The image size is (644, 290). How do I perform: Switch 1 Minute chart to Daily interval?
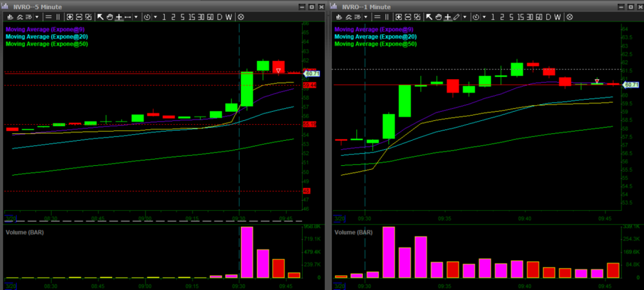[x=547, y=17]
